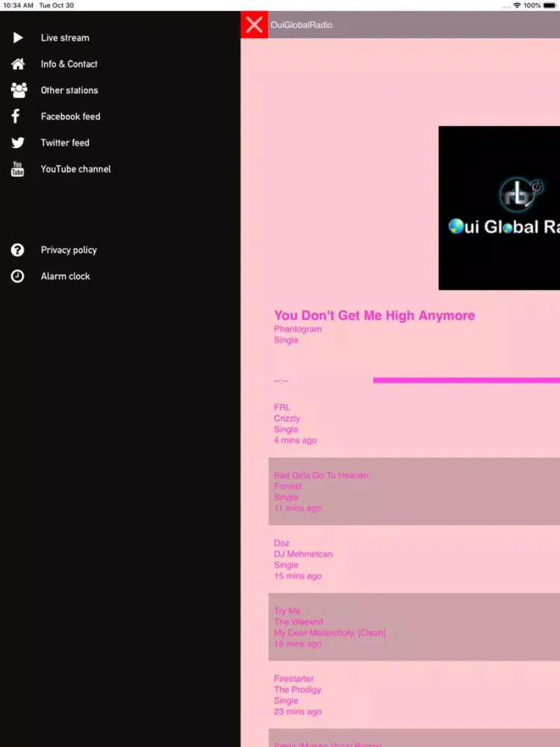
Task: Click album My Dear Melancholy, [Clean]
Action: [329, 633]
